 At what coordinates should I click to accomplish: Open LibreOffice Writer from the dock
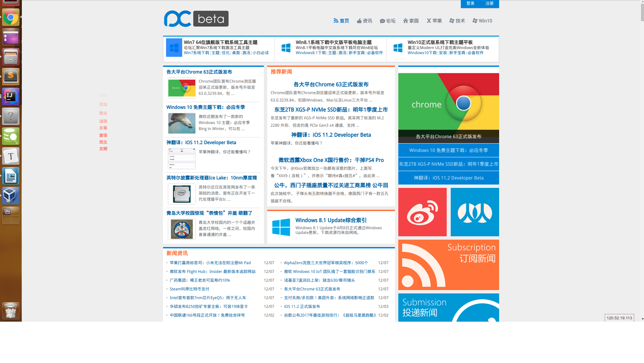11,176
